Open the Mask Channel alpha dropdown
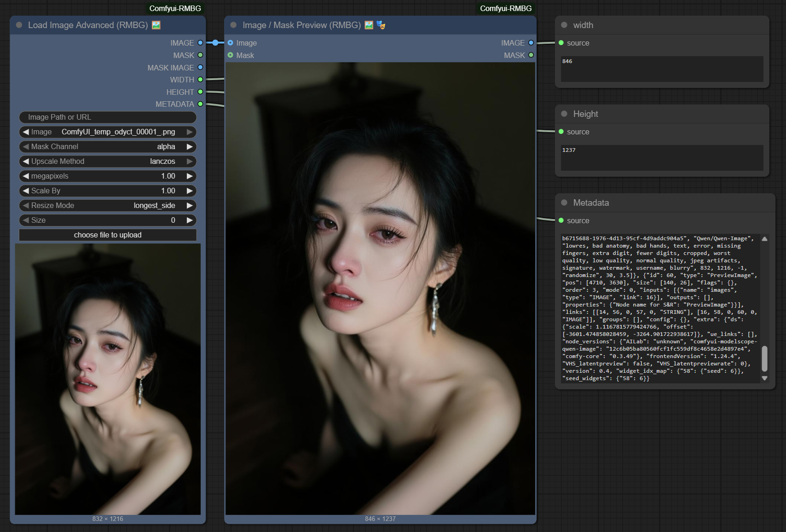The height and width of the screenshot is (532, 786). click(x=108, y=147)
